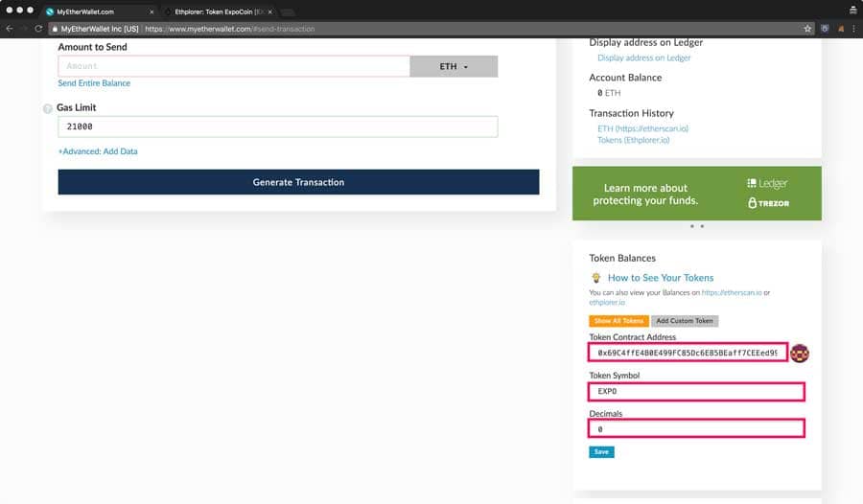Click the token contract address identicon
863x504 pixels.
(799, 354)
